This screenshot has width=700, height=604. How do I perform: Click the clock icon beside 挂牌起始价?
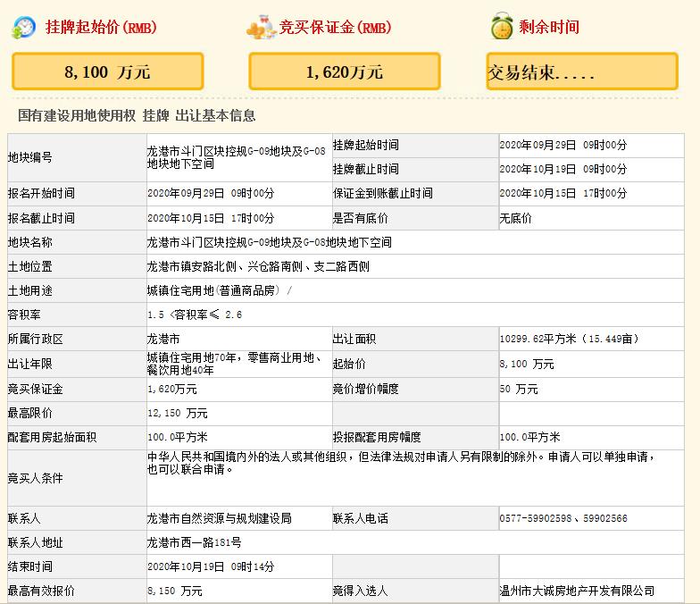(x=24, y=28)
